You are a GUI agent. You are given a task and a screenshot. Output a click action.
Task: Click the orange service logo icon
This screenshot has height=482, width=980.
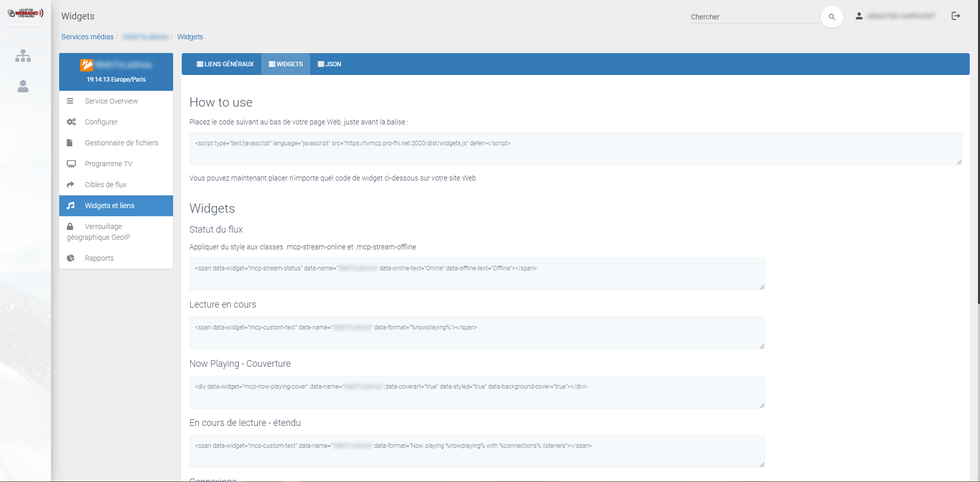(87, 65)
